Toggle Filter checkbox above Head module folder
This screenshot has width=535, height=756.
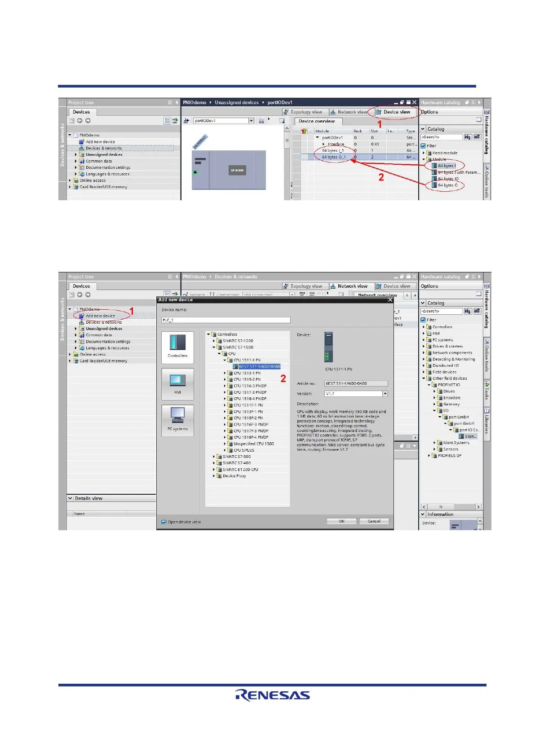coord(423,145)
